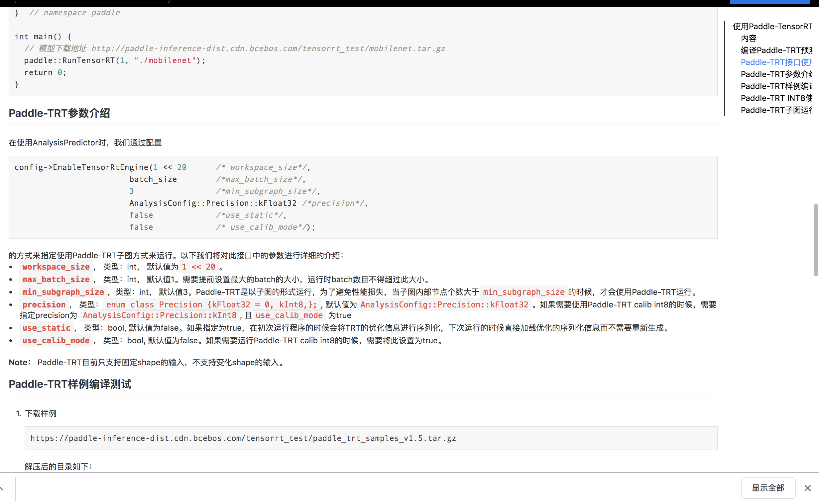Navigate to Paddle-TRT样例编译 outline entry
819x504 pixels.
[776, 86]
